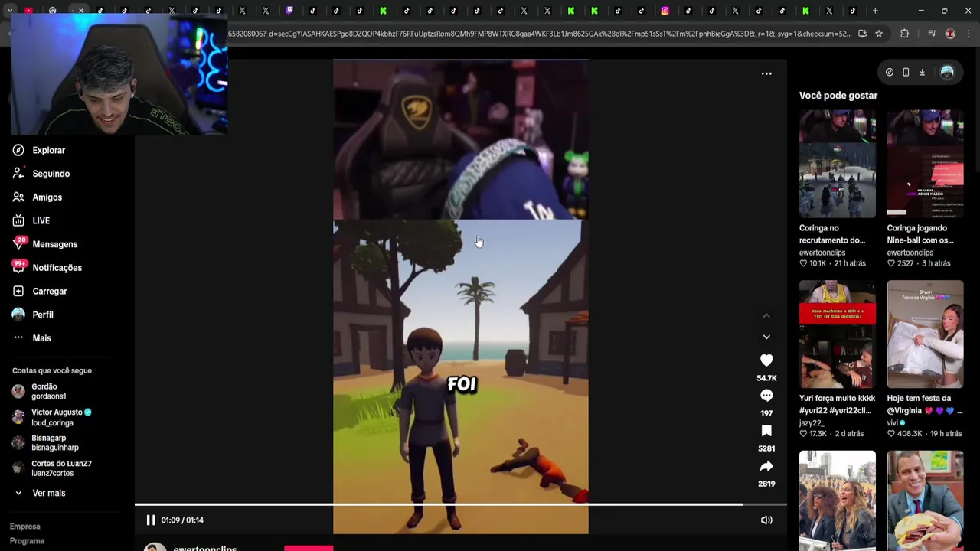Click the mobile app phone icon

(906, 72)
